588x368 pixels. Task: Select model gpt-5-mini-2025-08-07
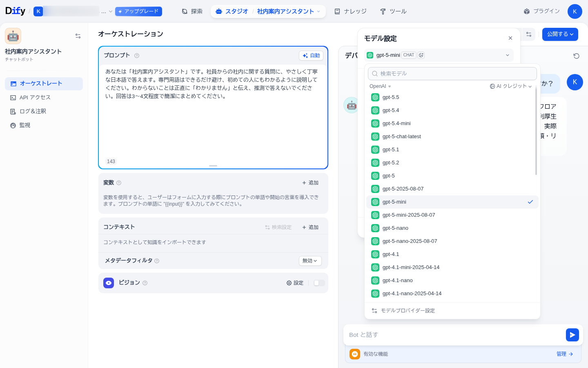tap(452, 215)
